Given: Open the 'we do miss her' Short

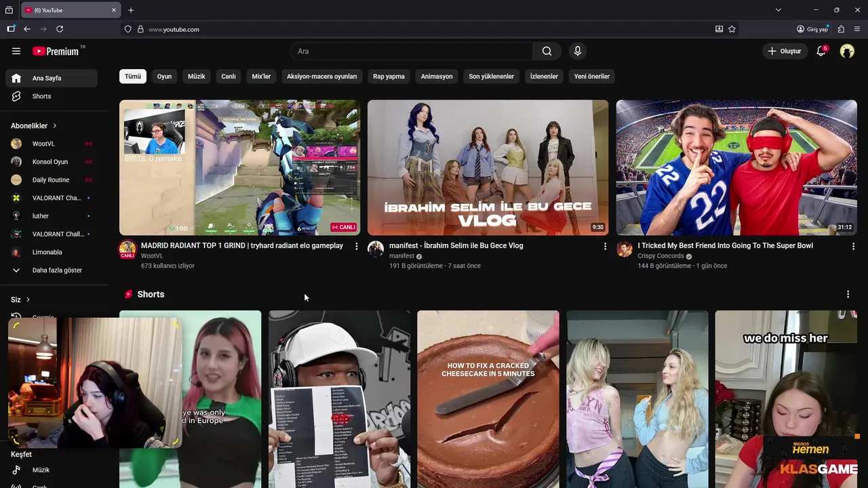Looking at the screenshot, I should 786,399.
